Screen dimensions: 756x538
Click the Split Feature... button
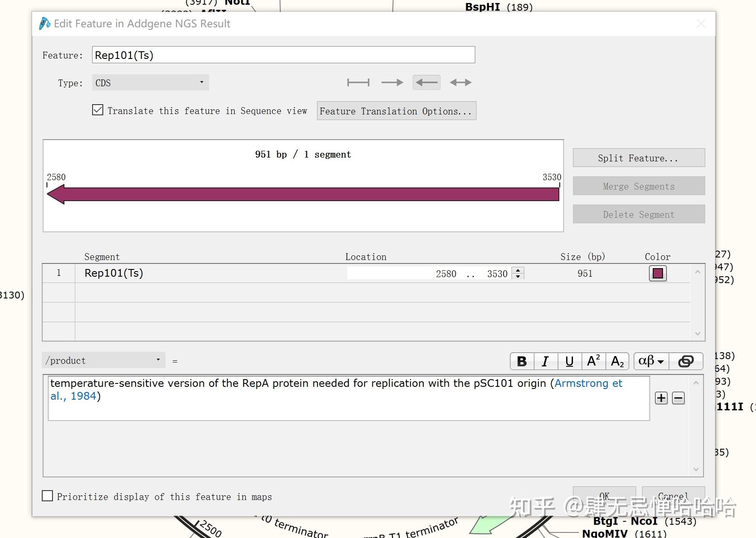tap(639, 158)
